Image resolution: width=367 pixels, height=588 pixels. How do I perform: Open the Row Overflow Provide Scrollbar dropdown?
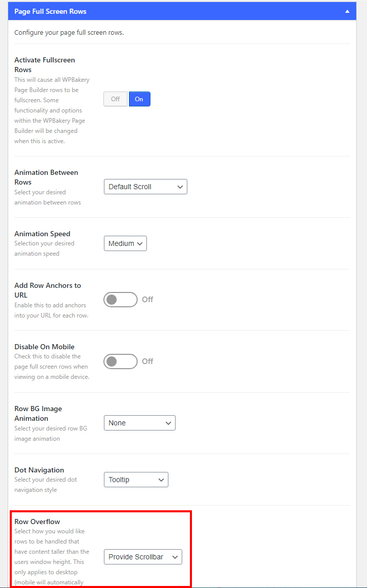tap(143, 557)
